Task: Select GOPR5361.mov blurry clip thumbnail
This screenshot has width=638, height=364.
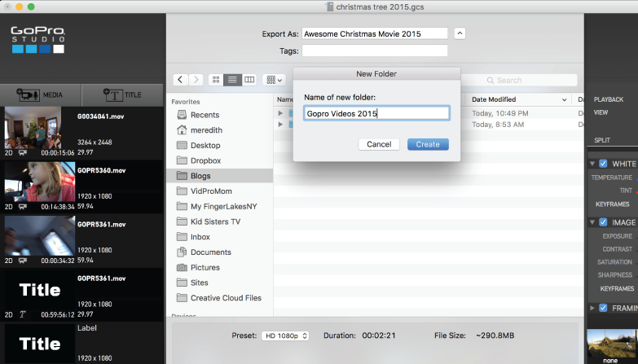Action: tap(40, 236)
